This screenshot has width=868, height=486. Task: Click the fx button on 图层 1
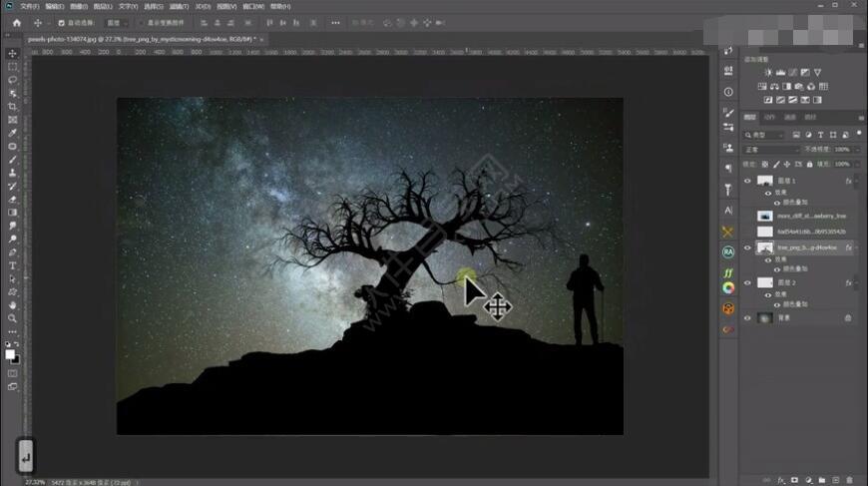848,181
